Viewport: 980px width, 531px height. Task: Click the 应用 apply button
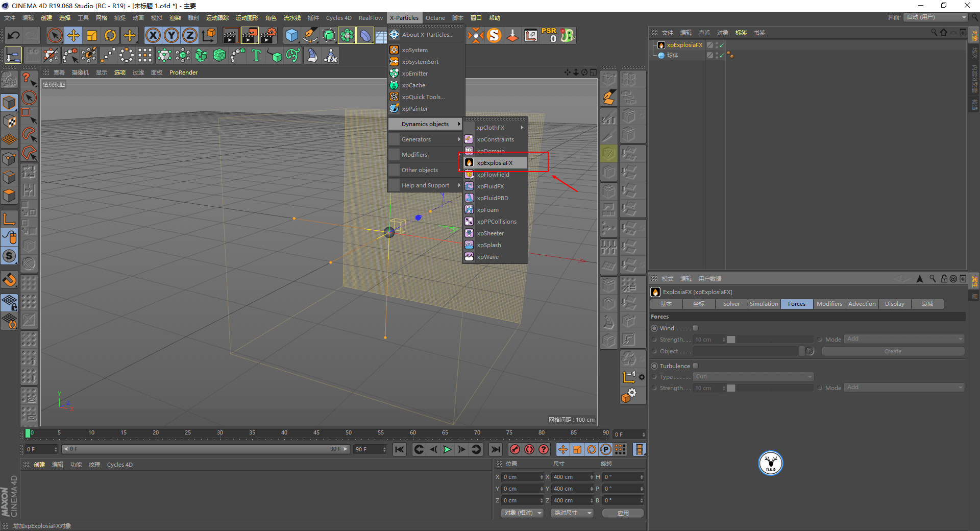click(x=623, y=513)
